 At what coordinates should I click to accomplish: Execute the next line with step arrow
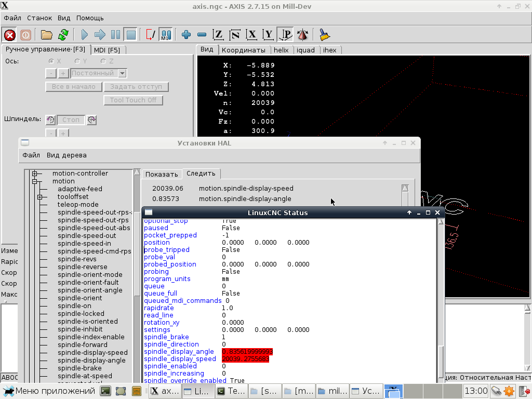100,35
